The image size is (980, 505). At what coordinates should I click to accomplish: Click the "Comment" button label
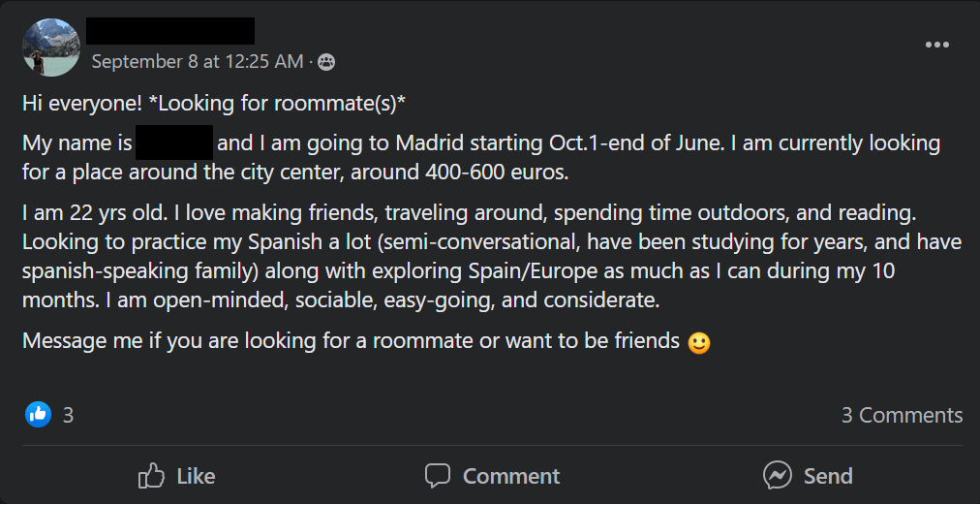[510, 476]
